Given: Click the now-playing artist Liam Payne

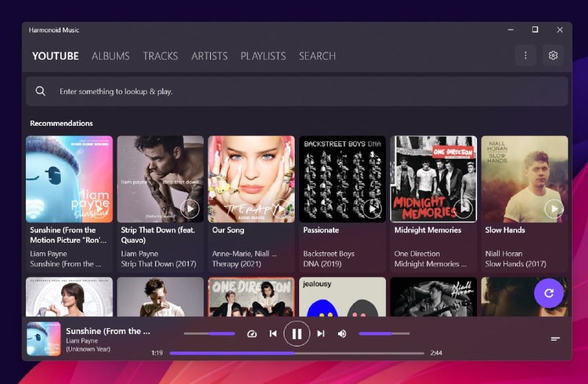Looking at the screenshot, I should [x=82, y=341].
